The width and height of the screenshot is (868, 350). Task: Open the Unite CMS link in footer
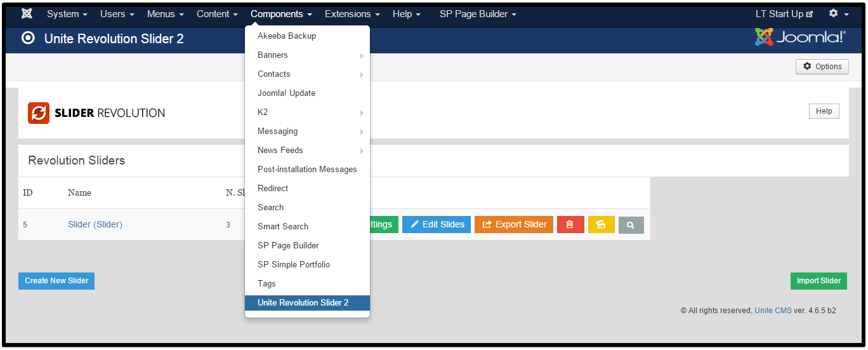tap(773, 311)
